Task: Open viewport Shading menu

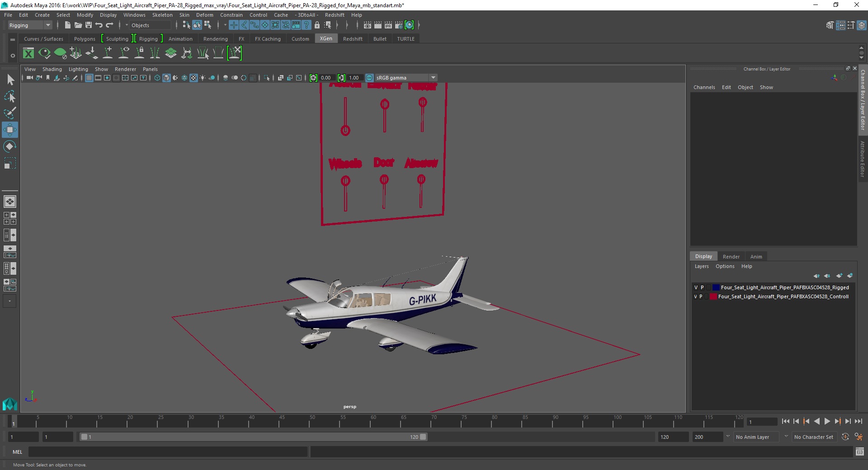Action: coord(52,69)
